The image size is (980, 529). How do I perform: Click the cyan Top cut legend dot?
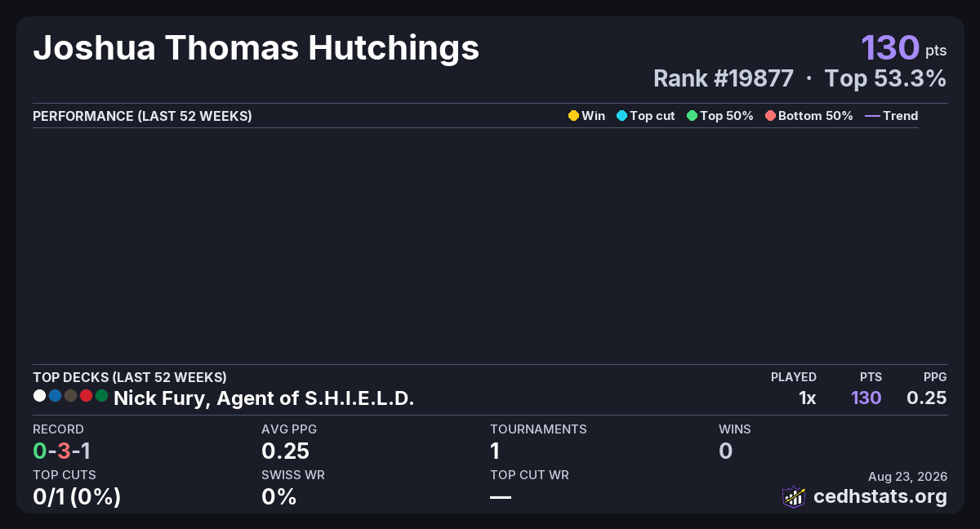pos(621,116)
